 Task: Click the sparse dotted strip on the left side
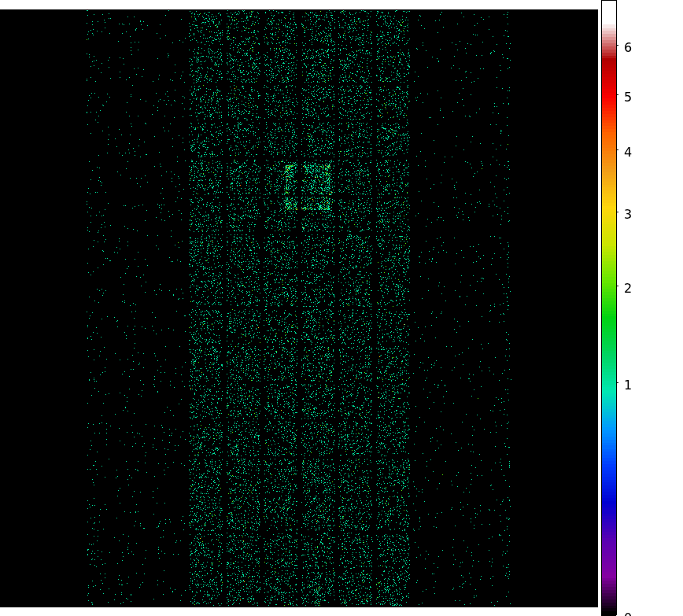pyautogui.click(x=138, y=315)
